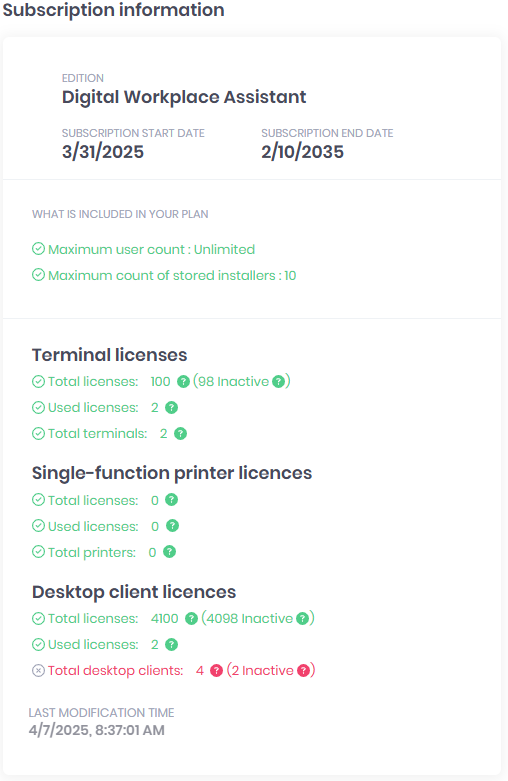Click check icon beside Maximum count of stored installers

(x=38, y=274)
